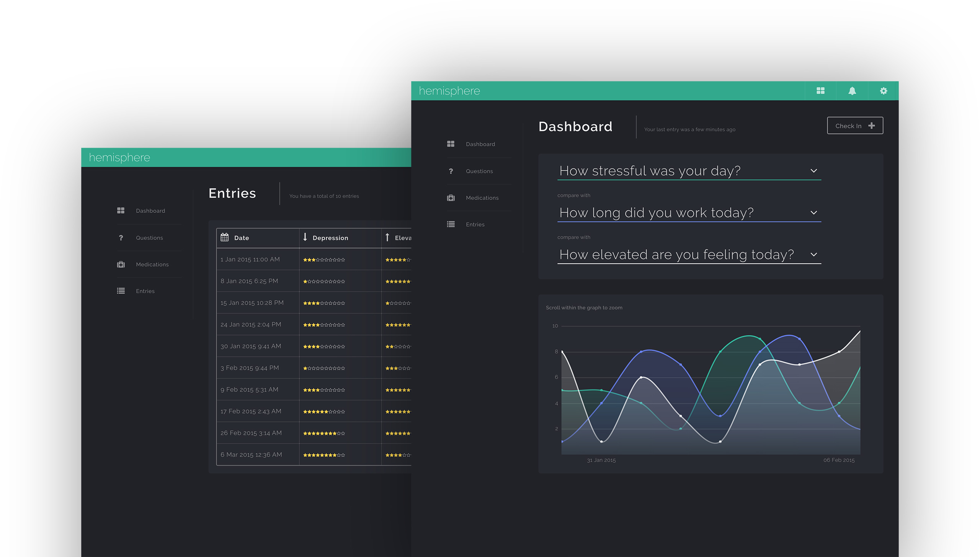Viewport: 980px width, 557px height.
Task: Click the Dashboard grid icon in right sidebar
Action: (x=451, y=144)
